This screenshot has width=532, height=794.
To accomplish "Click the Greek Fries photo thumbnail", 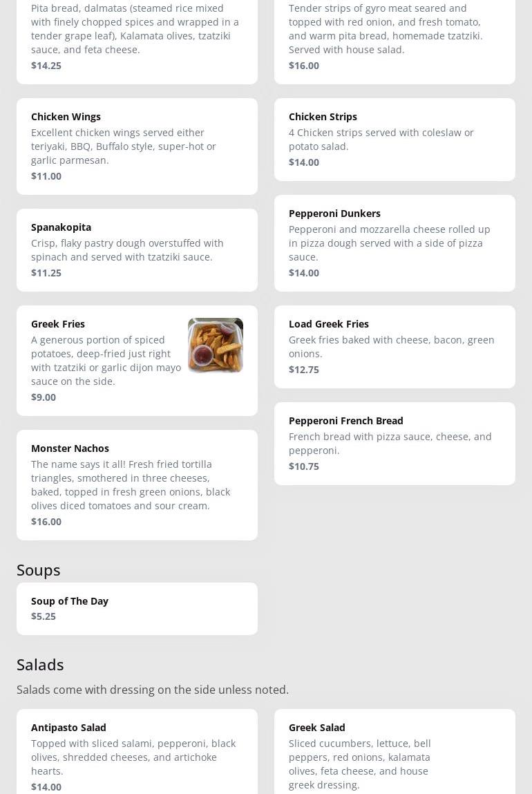I will [215, 346].
